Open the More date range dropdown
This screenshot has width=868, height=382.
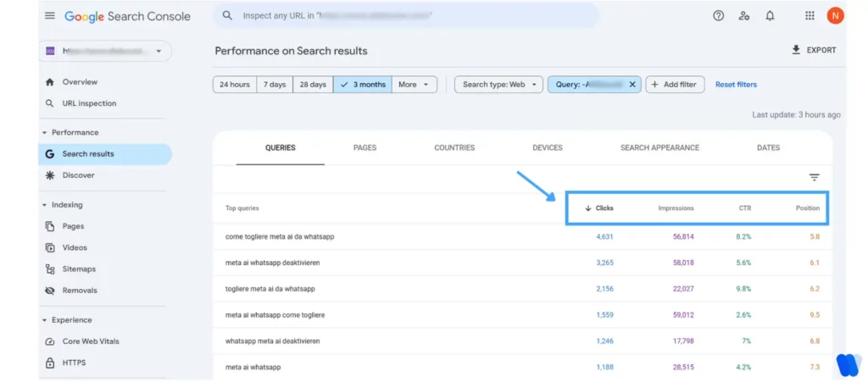pyautogui.click(x=414, y=85)
